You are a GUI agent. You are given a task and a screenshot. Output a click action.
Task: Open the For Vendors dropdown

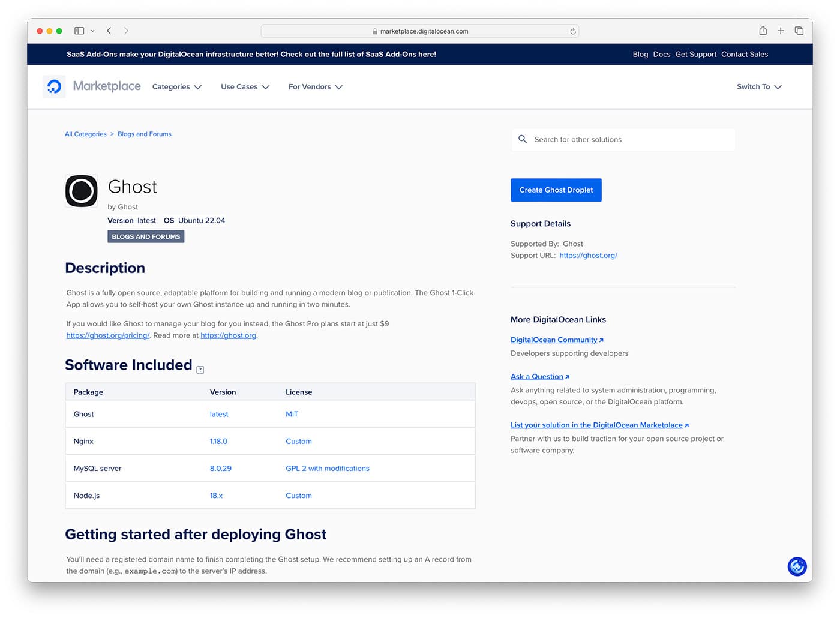315,87
